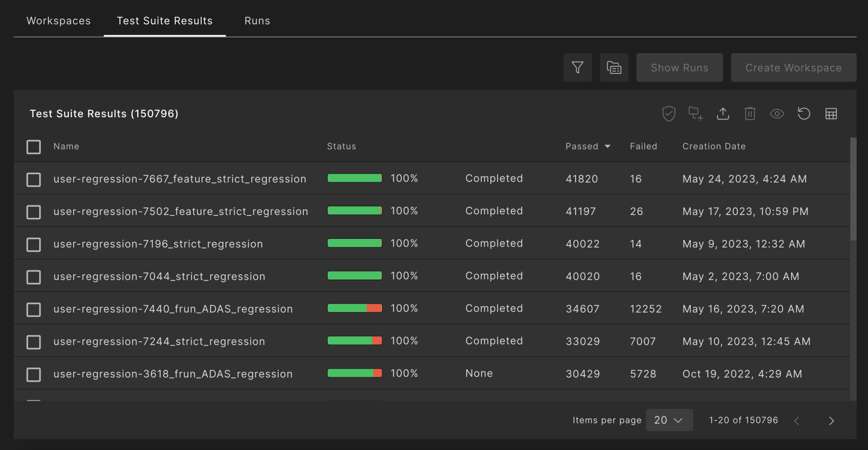Click the trash delete icon
This screenshot has height=450, width=868.
coord(750,113)
